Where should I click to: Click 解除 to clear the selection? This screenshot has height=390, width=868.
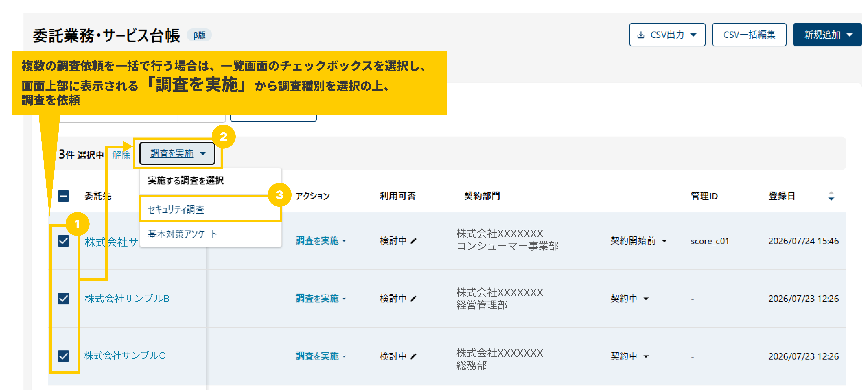tap(121, 155)
